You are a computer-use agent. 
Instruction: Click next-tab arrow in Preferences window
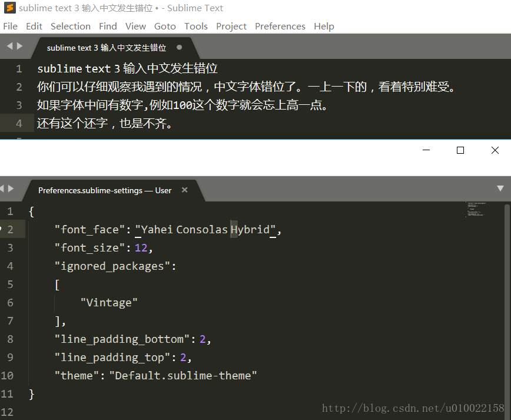[x=11, y=188]
